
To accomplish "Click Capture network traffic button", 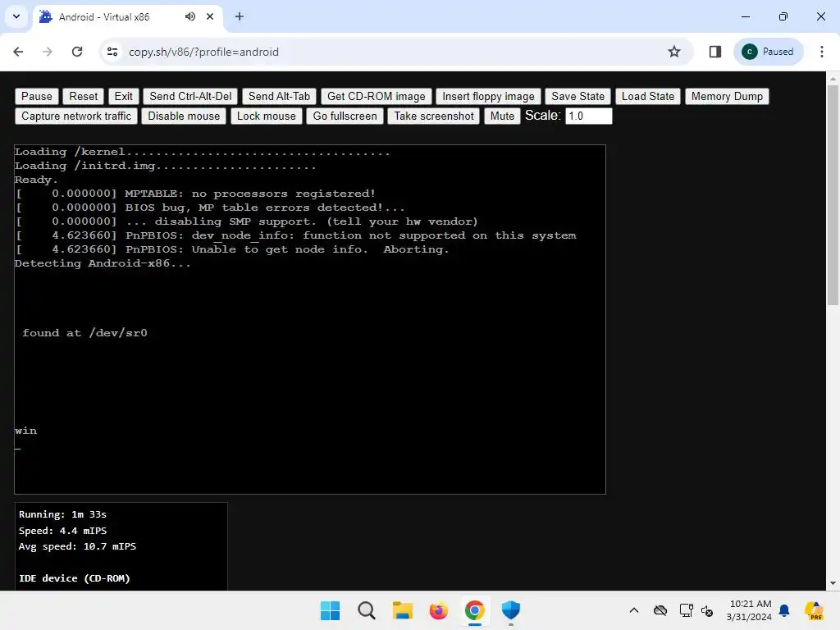I will click(x=76, y=116).
